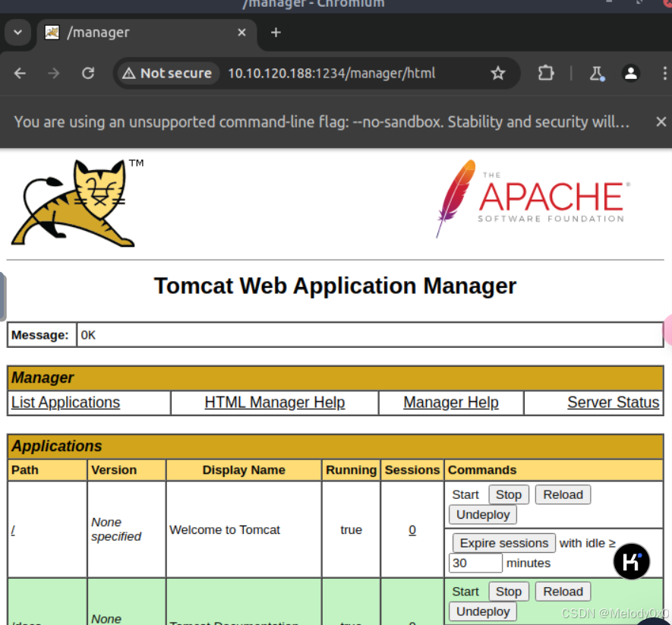Click the "Display Name" column header
This screenshot has width=672, height=625.
244,470
